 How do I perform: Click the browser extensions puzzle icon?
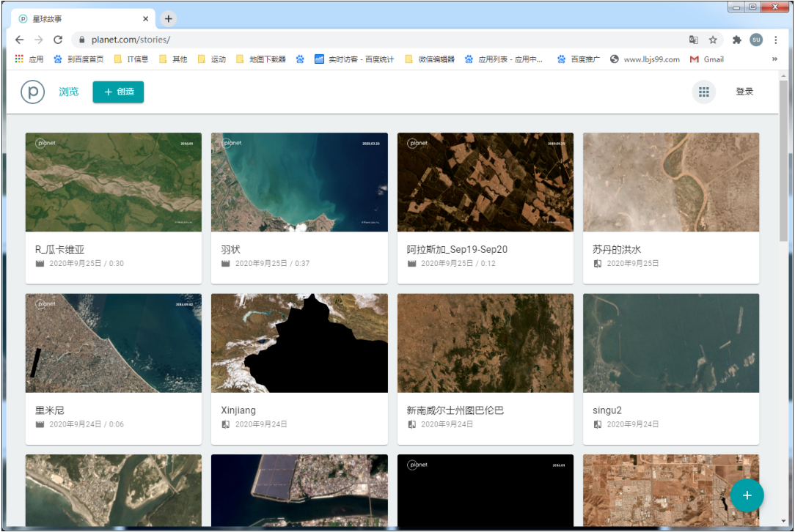pyautogui.click(x=736, y=40)
